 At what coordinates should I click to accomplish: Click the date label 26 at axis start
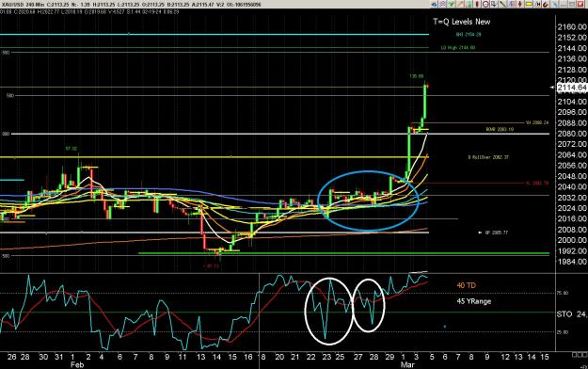pyautogui.click(x=11, y=357)
